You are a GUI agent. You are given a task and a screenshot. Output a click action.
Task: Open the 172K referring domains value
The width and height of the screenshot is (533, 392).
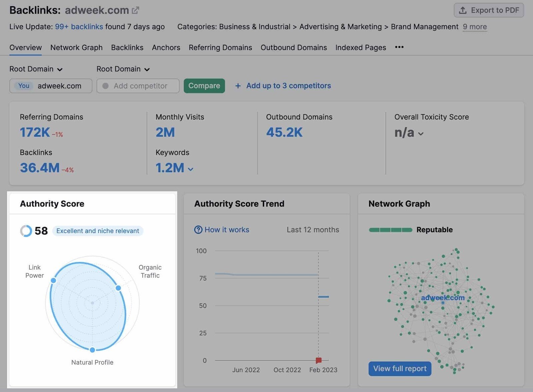(35, 133)
